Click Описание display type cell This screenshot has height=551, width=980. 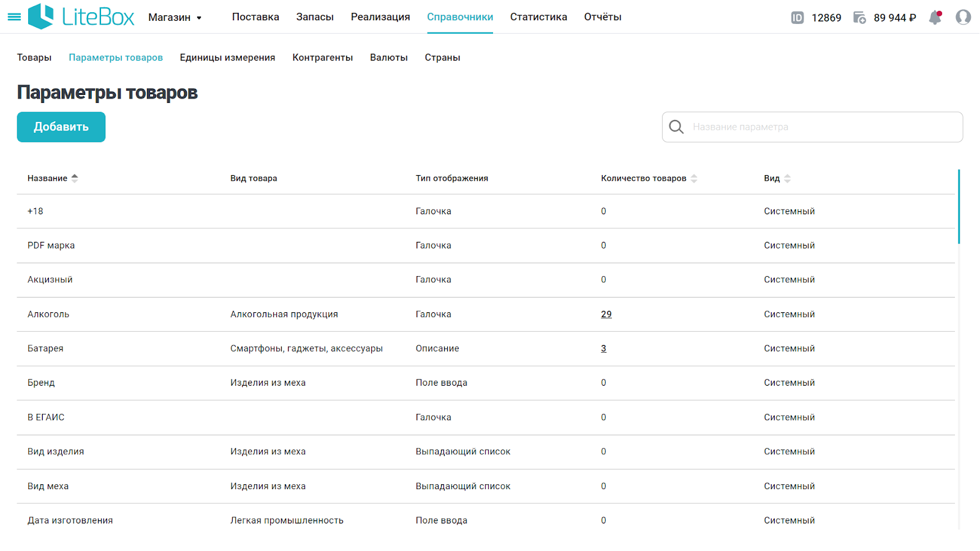click(x=437, y=348)
